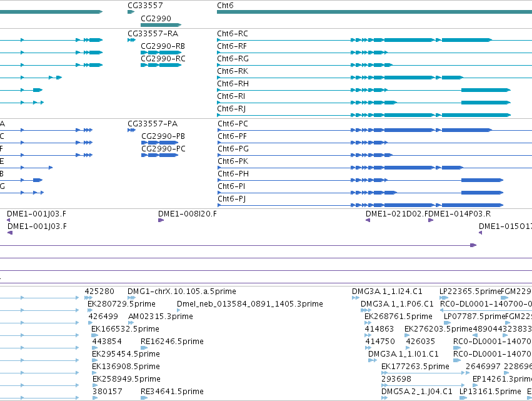Click the CG2990 gene bar
532x401 pixels.
[161, 25]
